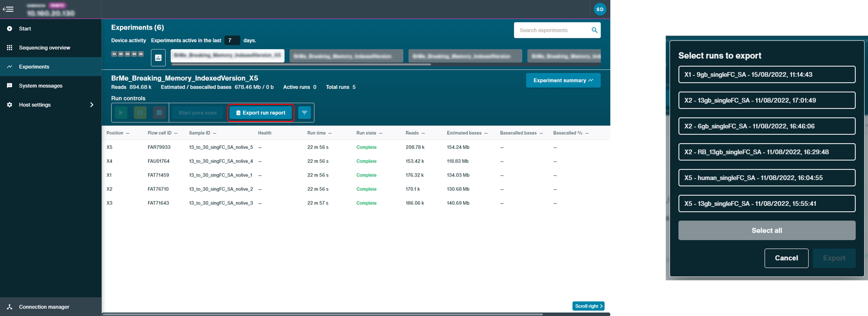The width and height of the screenshot is (868, 316).
Task: Select the third blurred experiment tab
Action: pos(465,56)
